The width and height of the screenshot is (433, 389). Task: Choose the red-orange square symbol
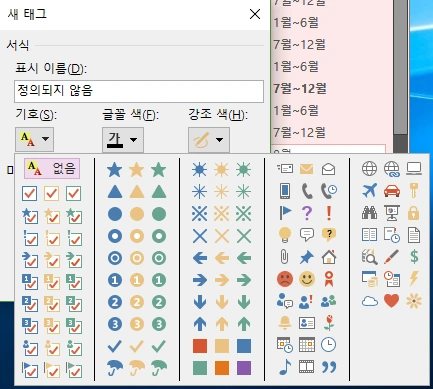(x=200, y=346)
